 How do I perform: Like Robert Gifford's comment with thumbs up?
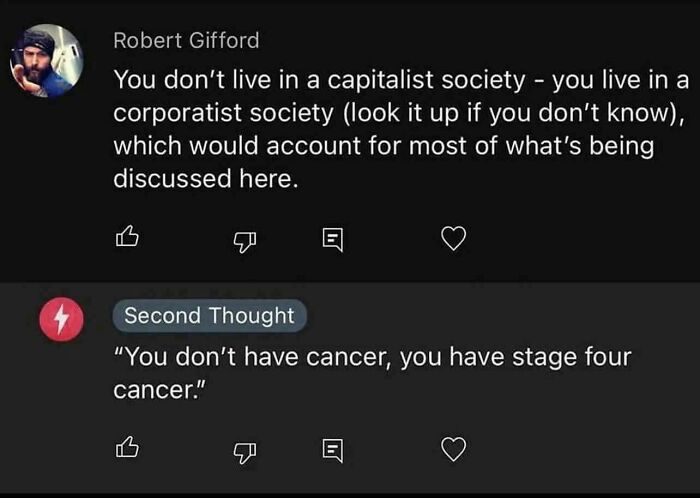(127, 238)
